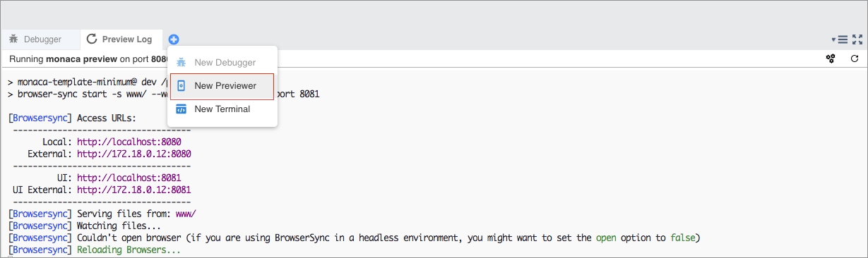The width and height of the screenshot is (868, 258).
Task: Click the restart preview refresh icon
Action: [x=854, y=59]
